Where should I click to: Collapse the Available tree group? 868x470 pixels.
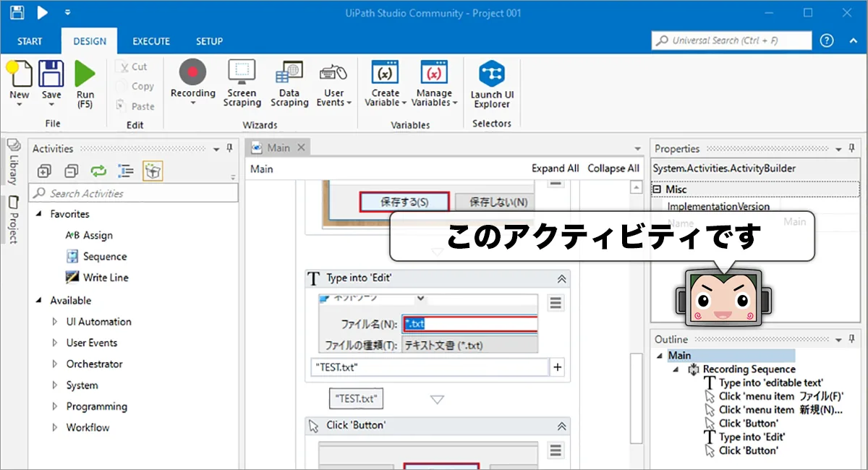(38, 300)
